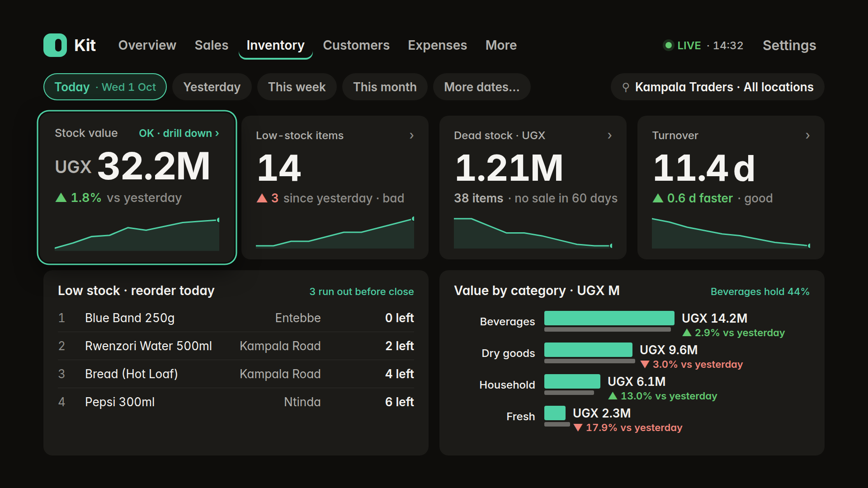Click Beverages up-trend triangle icon
Screen dimensions: 868x488
687,333
